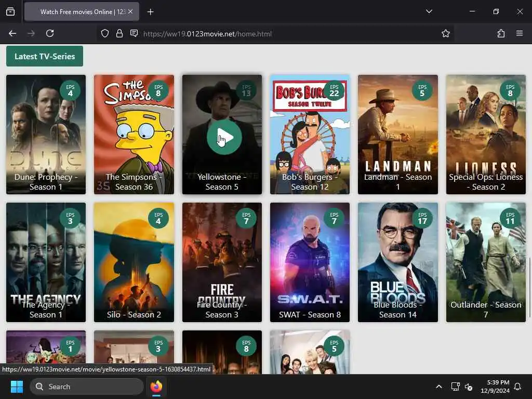Play Yellowstone Season 5 via the play button
532x399 pixels.
point(224,137)
